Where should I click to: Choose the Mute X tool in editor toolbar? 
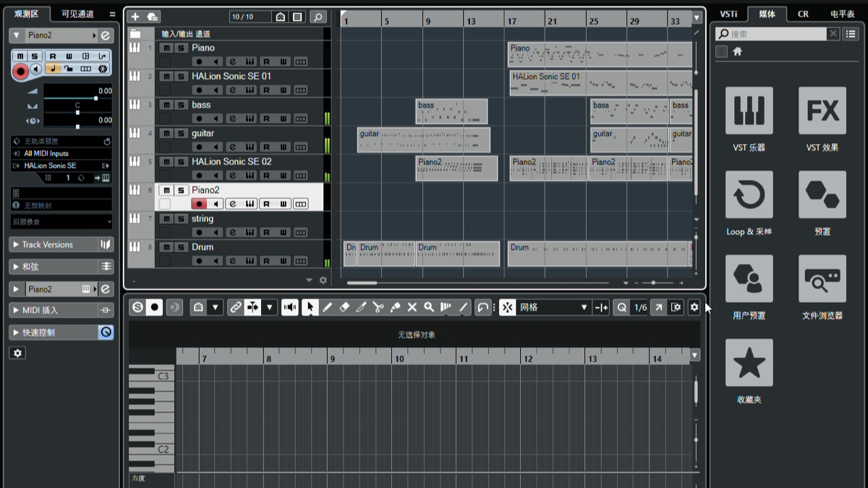coord(412,307)
